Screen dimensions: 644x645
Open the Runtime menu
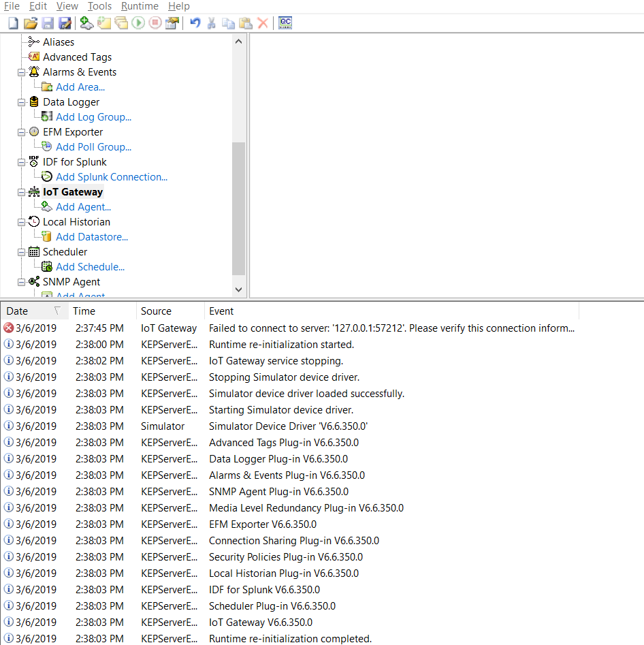[140, 5]
